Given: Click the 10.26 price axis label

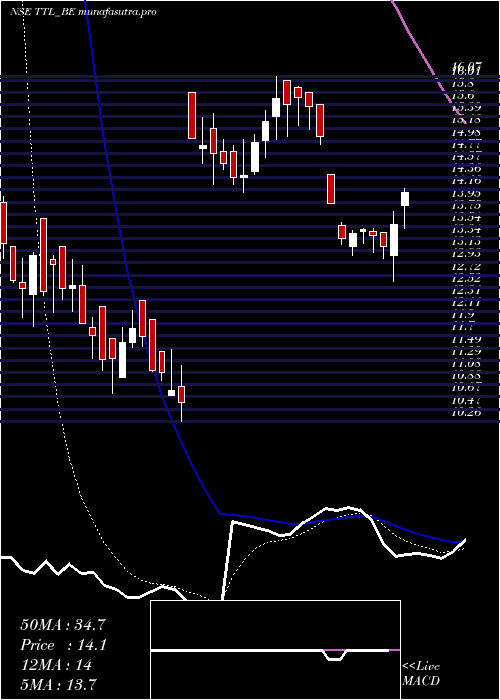Looking at the screenshot, I should pyautogui.click(x=466, y=413).
